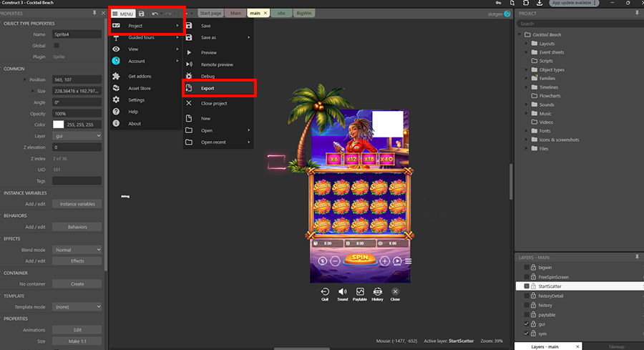644x350 pixels.
Task: Click the sprite Name input field
Action: click(77, 34)
